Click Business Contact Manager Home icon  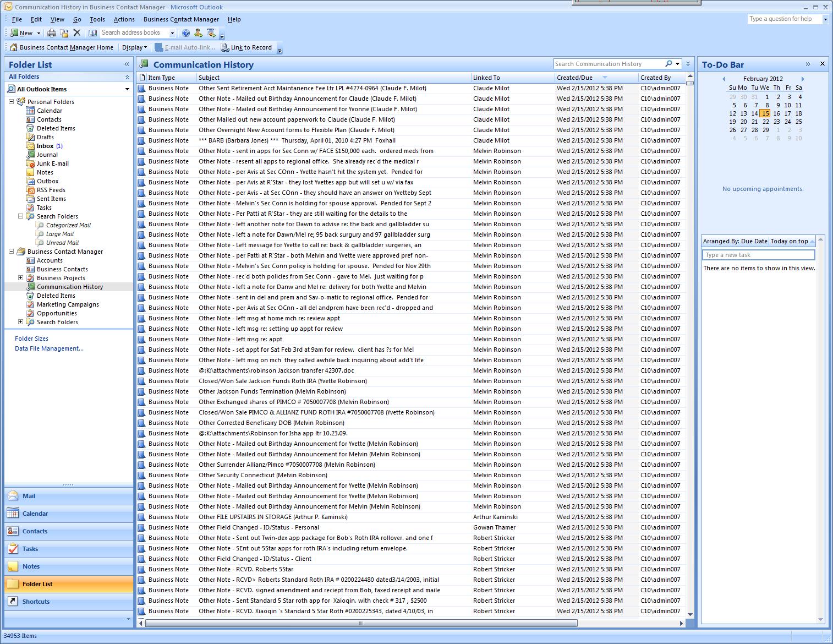[x=14, y=47]
